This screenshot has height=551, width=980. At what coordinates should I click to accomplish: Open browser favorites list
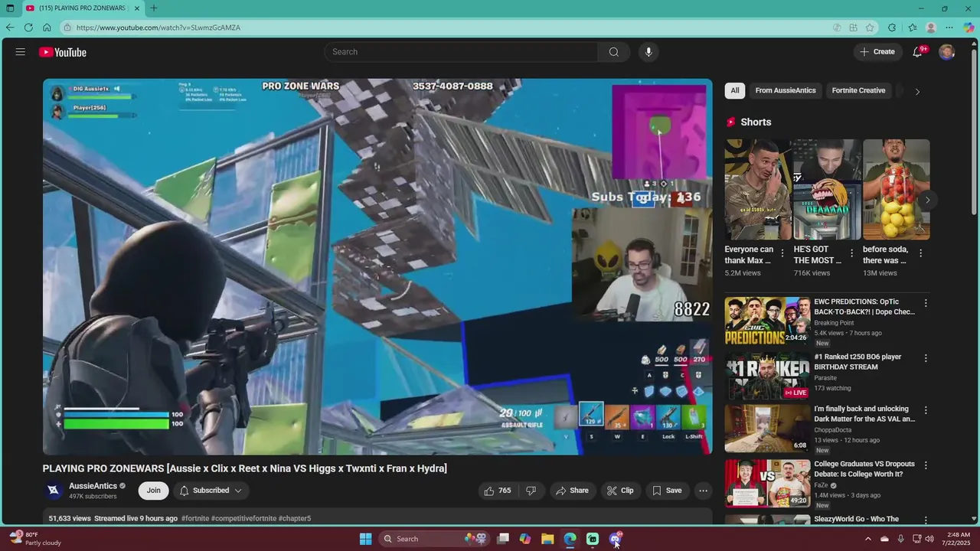912,28
